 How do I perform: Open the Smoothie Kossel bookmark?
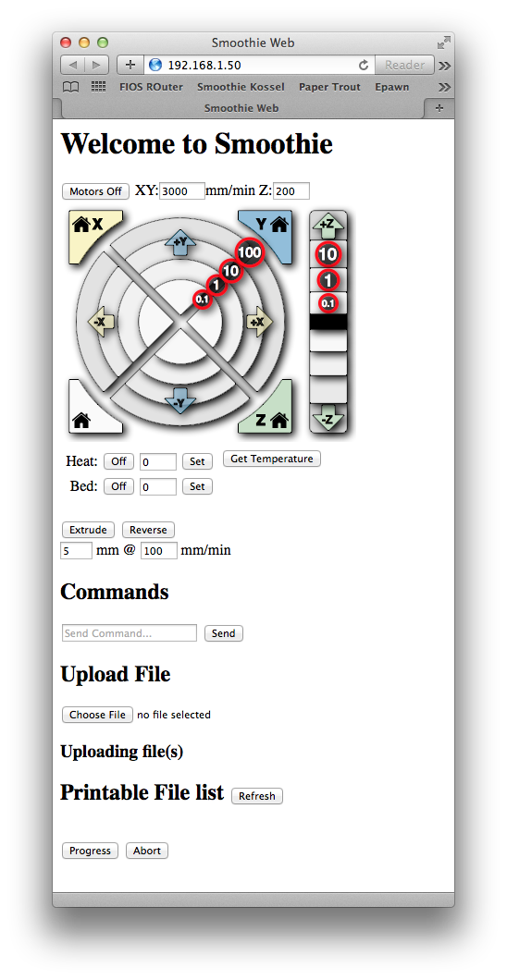coord(241,87)
